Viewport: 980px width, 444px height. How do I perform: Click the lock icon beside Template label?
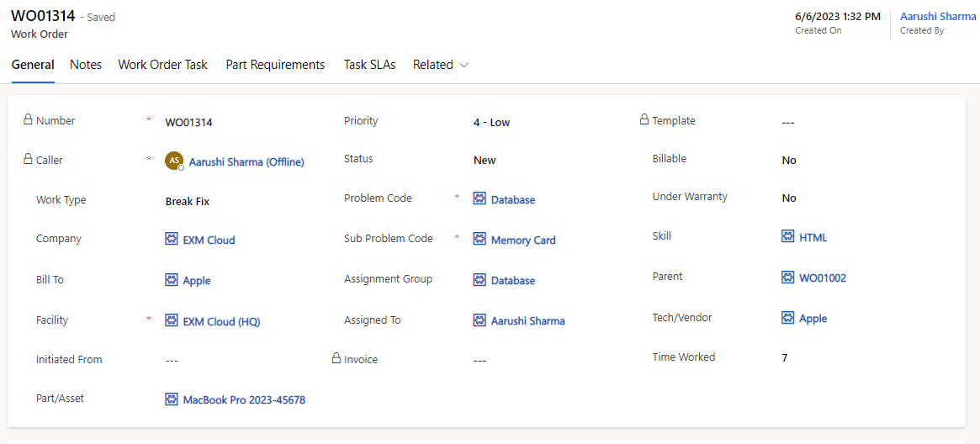pos(644,120)
